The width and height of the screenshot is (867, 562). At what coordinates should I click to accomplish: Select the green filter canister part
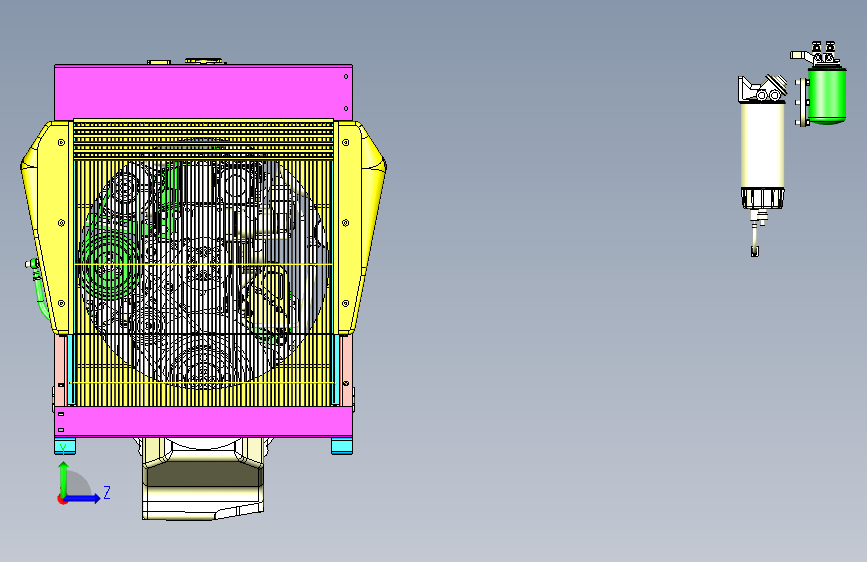point(827,95)
